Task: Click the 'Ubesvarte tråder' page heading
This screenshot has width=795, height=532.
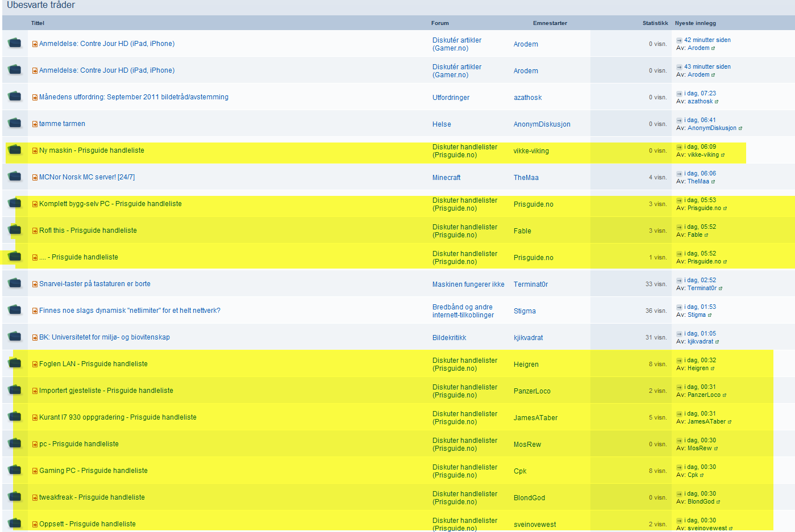Action: [x=41, y=5]
